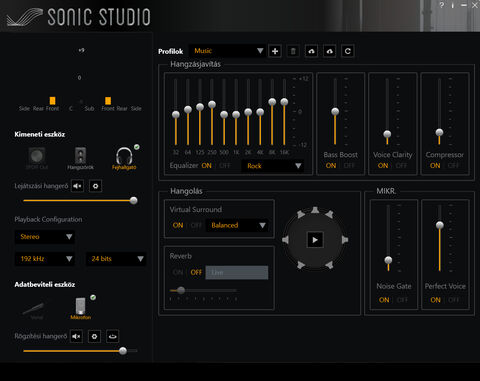Click the left side speaker in surround circle
This screenshot has height=381, width=480.
pos(285,240)
